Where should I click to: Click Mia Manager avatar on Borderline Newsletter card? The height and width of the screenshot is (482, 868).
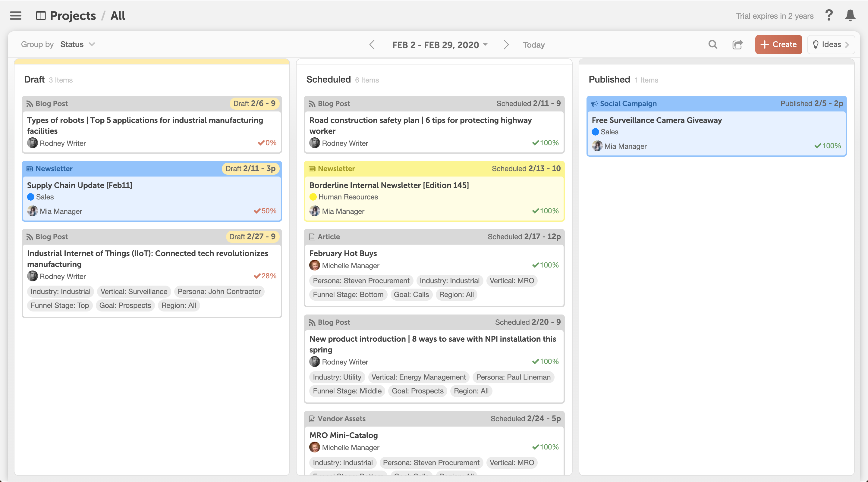(315, 211)
